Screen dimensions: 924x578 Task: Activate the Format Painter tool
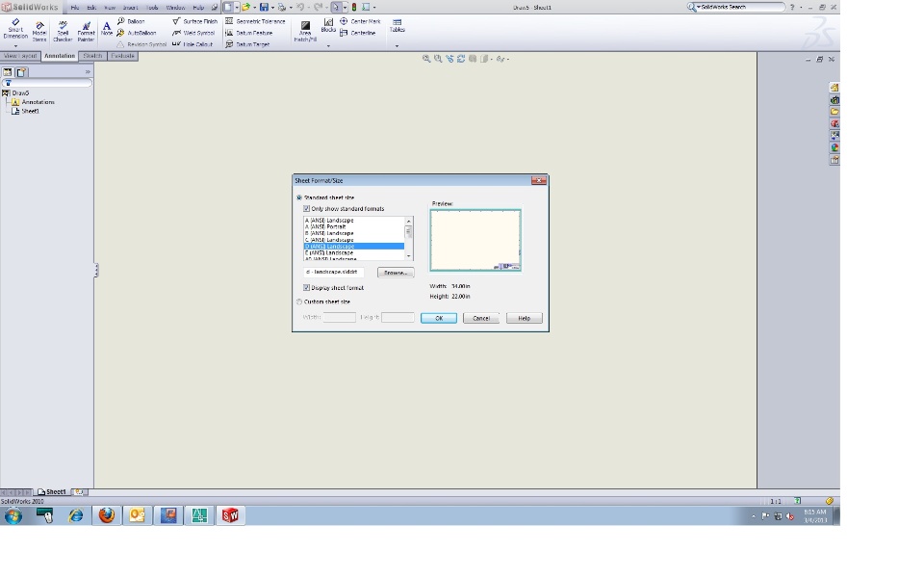click(86, 31)
